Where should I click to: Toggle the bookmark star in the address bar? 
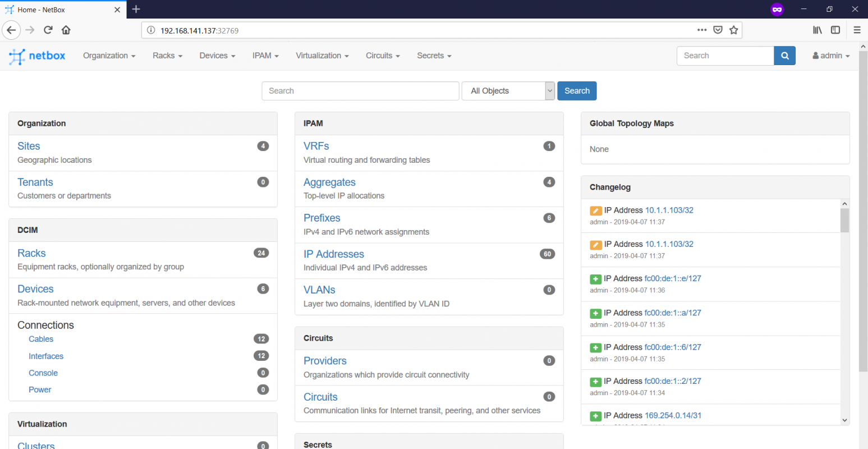(x=734, y=30)
